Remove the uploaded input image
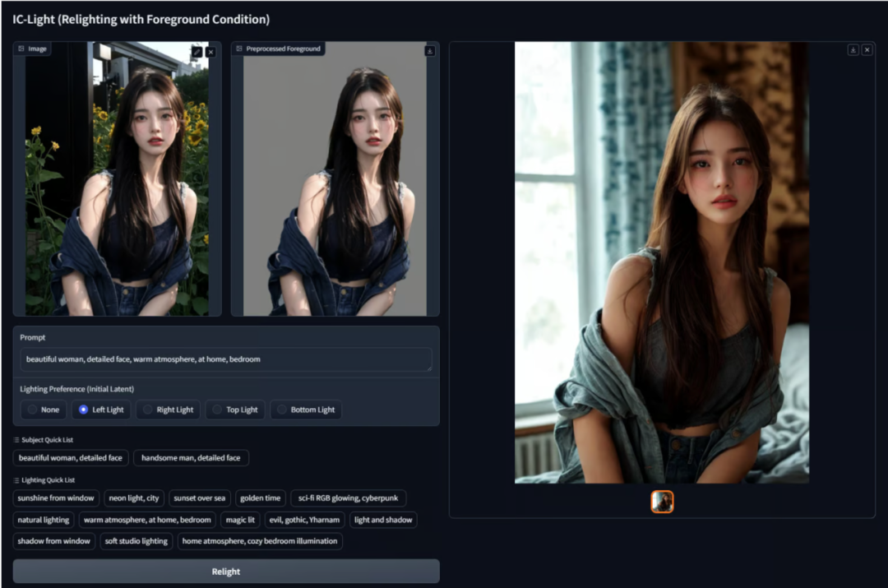The image size is (888, 588). [x=210, y=52]
